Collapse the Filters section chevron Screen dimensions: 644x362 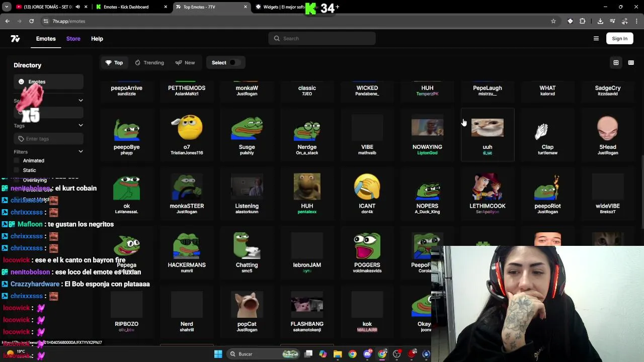(80, 152)
